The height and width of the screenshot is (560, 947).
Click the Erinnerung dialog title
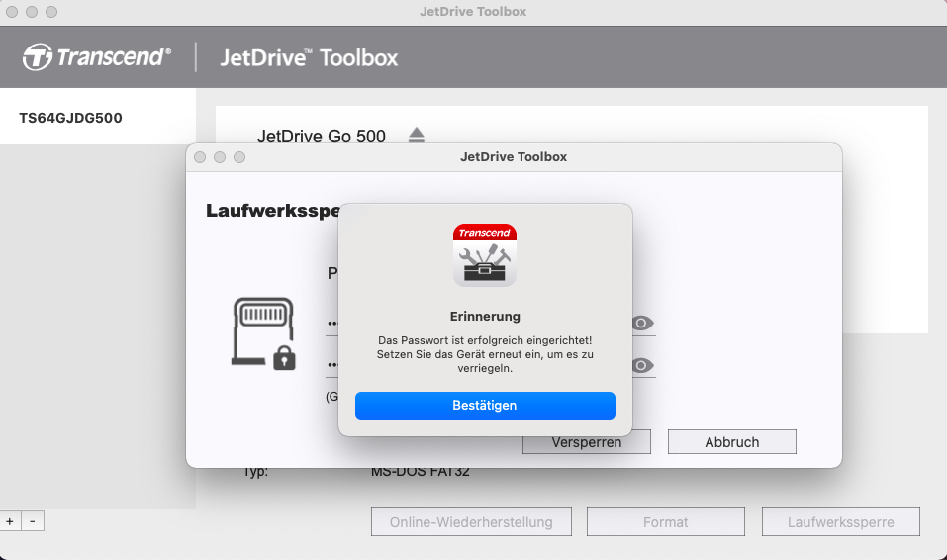coord(485,316)
